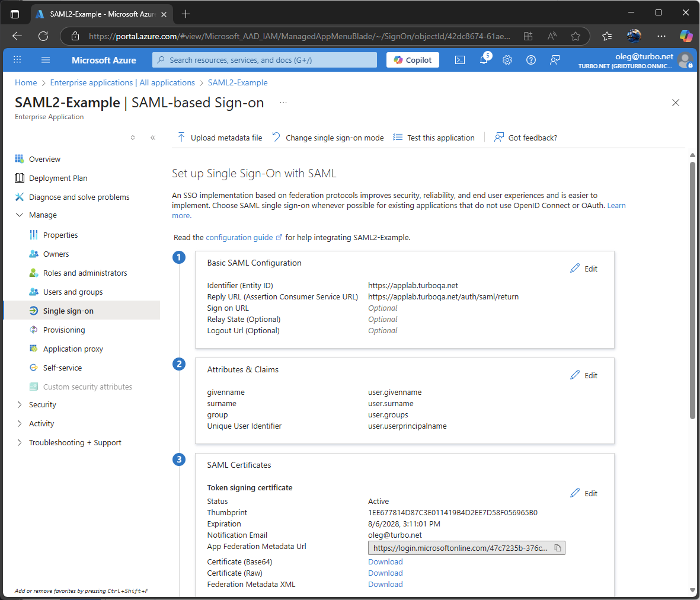The image size is (700, 600).
Task: Open the notifications bell icon
Action: click(483, 59)
